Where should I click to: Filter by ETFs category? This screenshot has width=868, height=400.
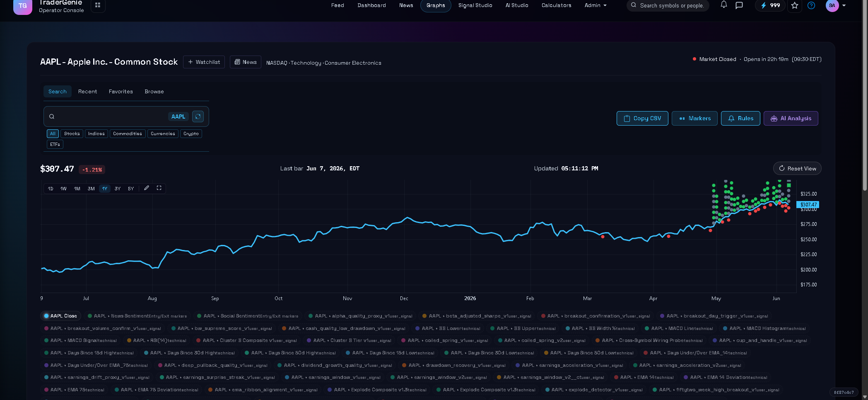coord(55,145)
